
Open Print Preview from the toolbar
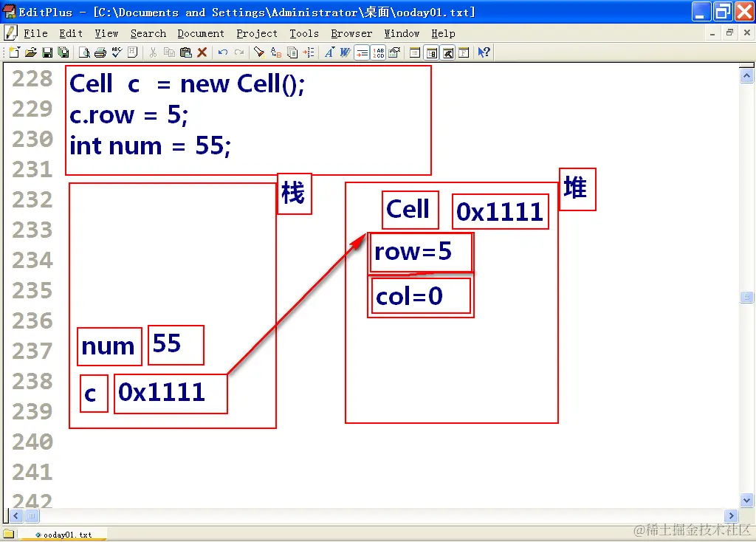point(84,52)
